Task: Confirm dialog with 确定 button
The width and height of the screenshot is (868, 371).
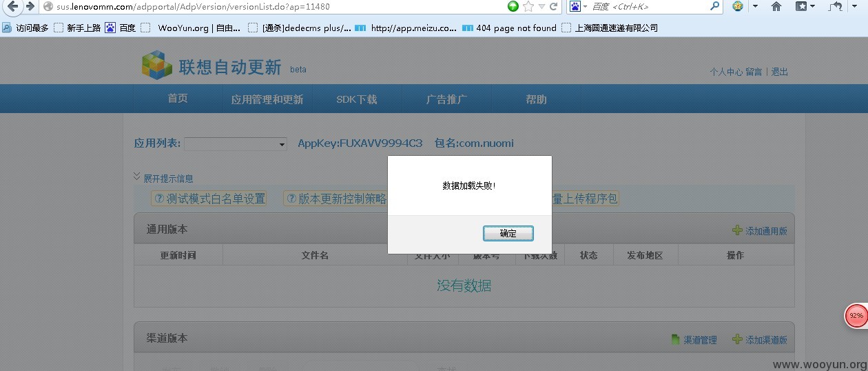Action: [x=508, y=234]
